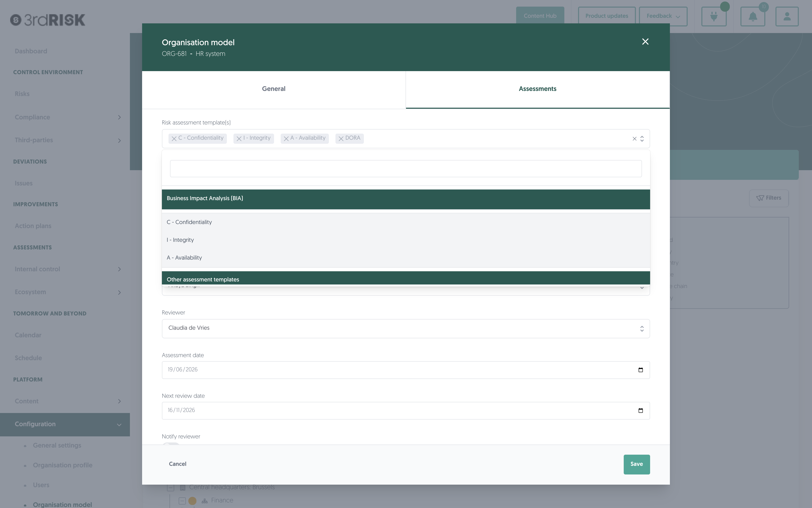Open the Next review date calendar picker
The height and width of the screenshot is (508, 812).
tap(640, 410)
